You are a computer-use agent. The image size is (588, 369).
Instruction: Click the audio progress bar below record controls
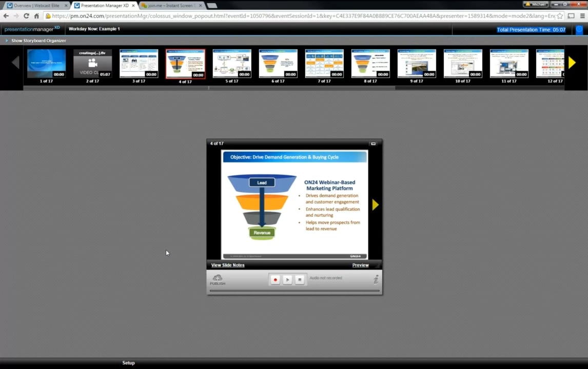295,290
